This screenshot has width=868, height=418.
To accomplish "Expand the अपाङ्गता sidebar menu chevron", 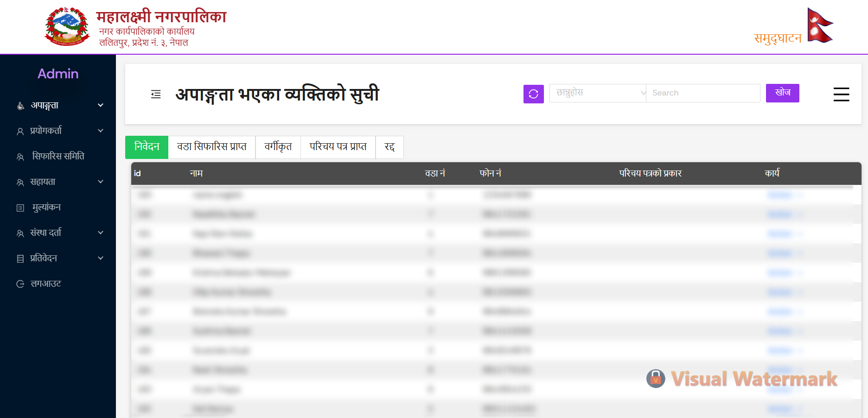I will coord(101,106).
